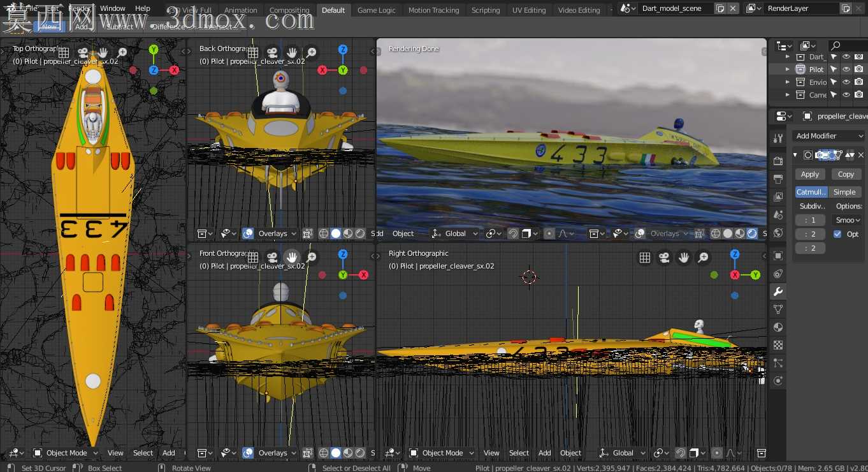The height and width of the screenshot is (472, 868).
Task: Open the Output properties tab
Action: tap(778, 179)
